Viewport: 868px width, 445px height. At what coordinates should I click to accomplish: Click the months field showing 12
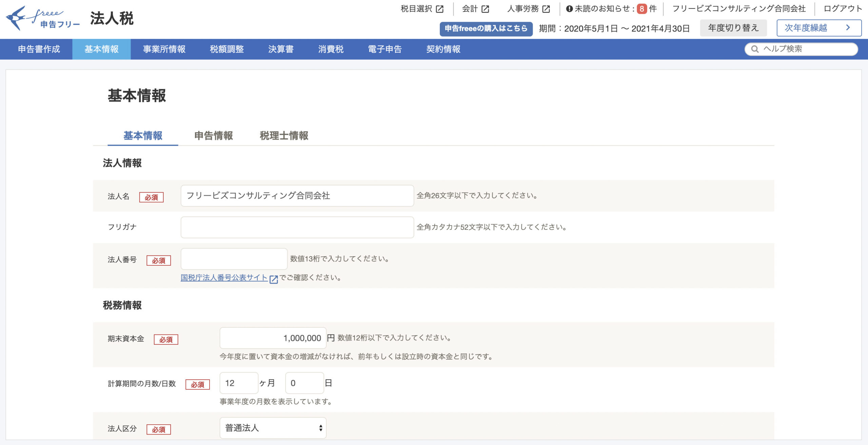(x=239, y=383)
